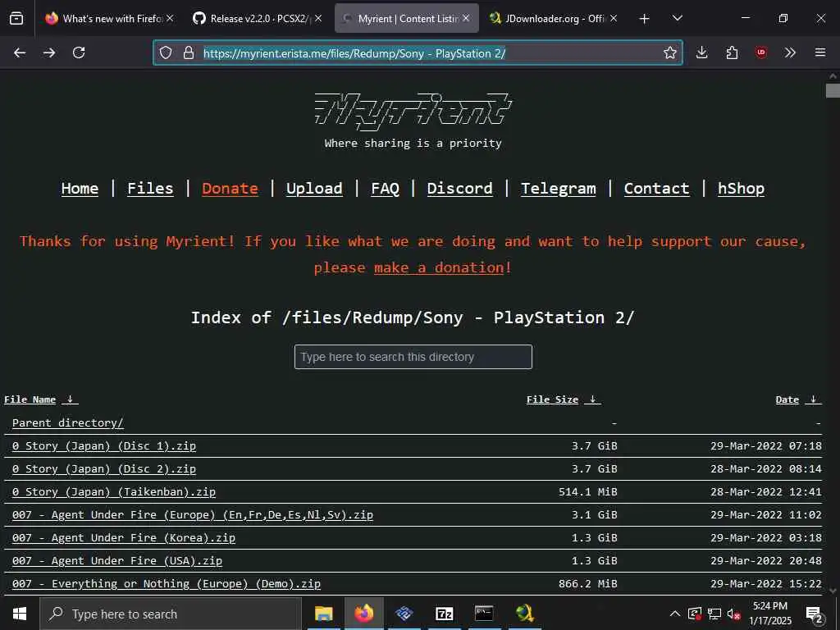Close the Myrient Content Listing tab
The height and width of the screenshot is (630, 840).
pos(466,18)
